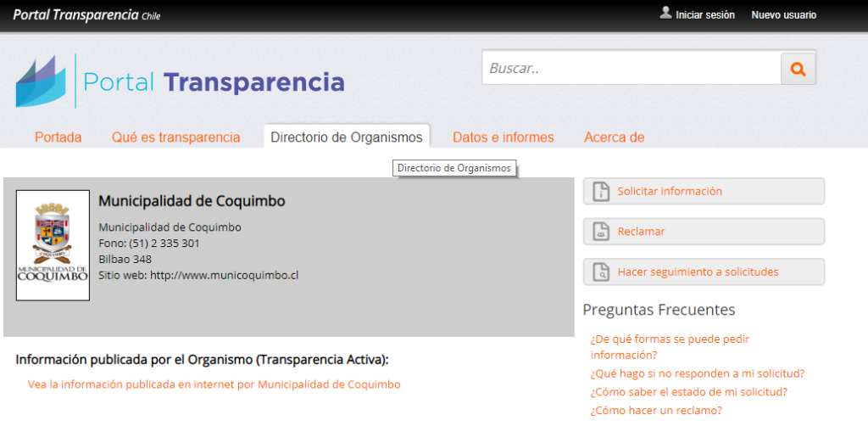Open FAQ about estado de mi solicitud
Screen dimensions: 868x426
[x=688, y=392]
